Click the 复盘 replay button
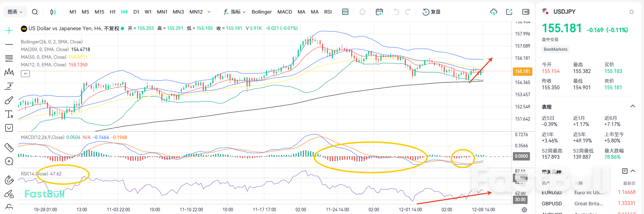The height and width of the screenshot is (214, 644). (x=432, y=12)
